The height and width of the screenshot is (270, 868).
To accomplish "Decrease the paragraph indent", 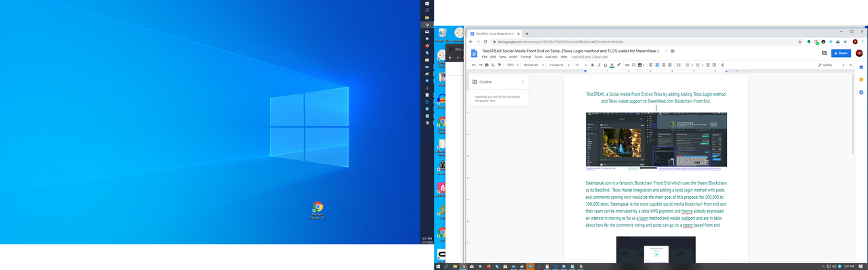I will pyautogui.click(x=707, y=64).
